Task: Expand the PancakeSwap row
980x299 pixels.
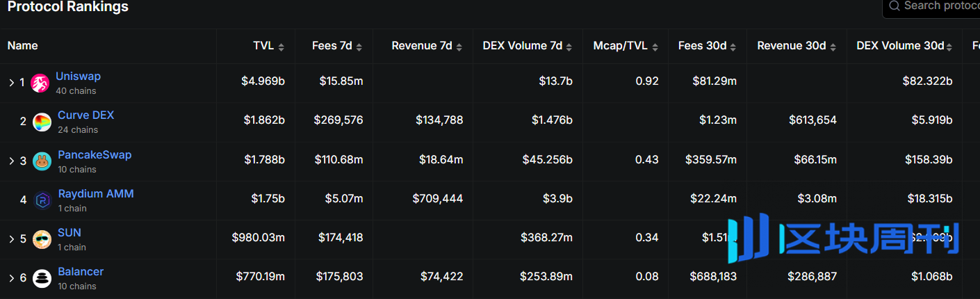Action: tap(11, 161)
